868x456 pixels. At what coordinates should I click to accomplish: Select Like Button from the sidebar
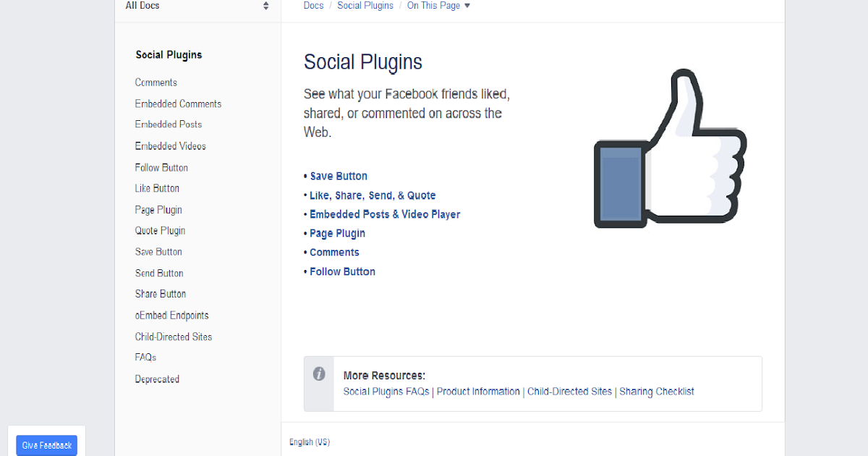(157, 188)
